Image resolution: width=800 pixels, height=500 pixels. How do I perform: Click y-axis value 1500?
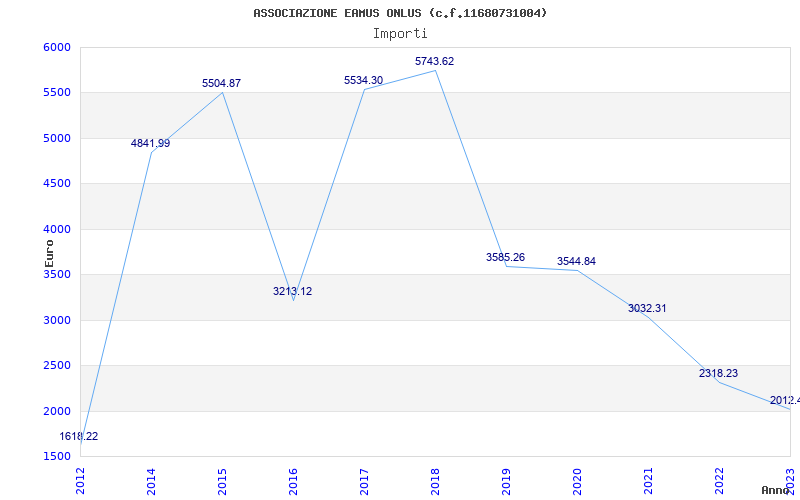point(56,457)
